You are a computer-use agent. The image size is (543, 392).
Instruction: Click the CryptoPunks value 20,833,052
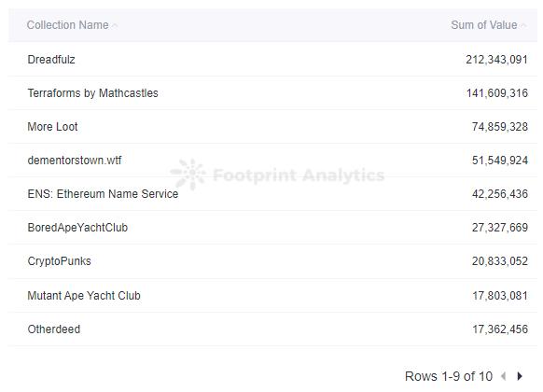tap(500, 261)
